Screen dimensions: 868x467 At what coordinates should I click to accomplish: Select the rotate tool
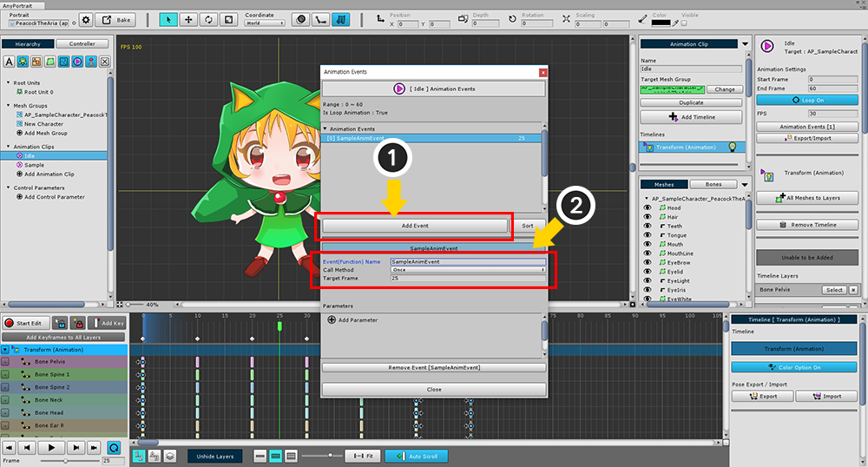coord(208,20)
